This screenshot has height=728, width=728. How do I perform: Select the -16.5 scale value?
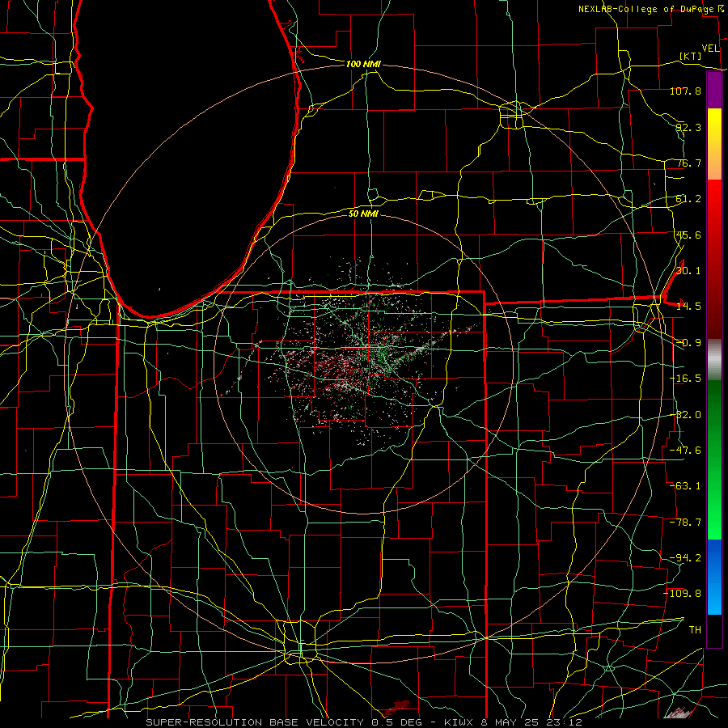point(685,379)
